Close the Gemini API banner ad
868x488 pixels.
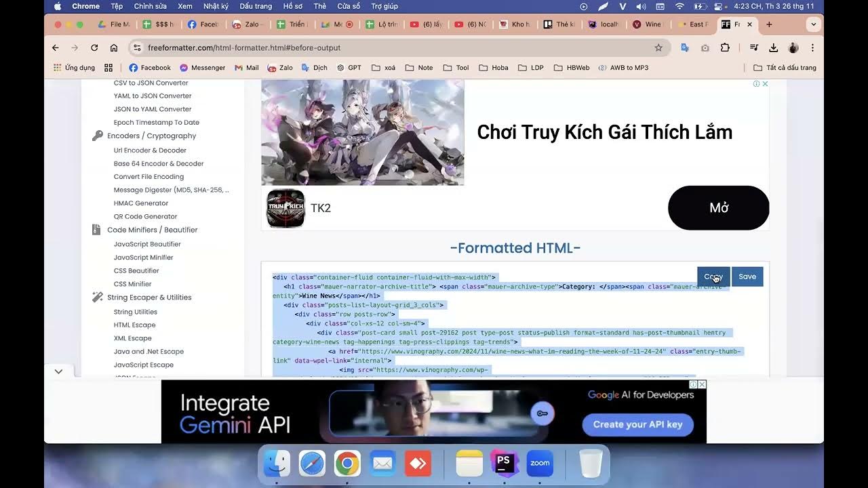[702, 384]
